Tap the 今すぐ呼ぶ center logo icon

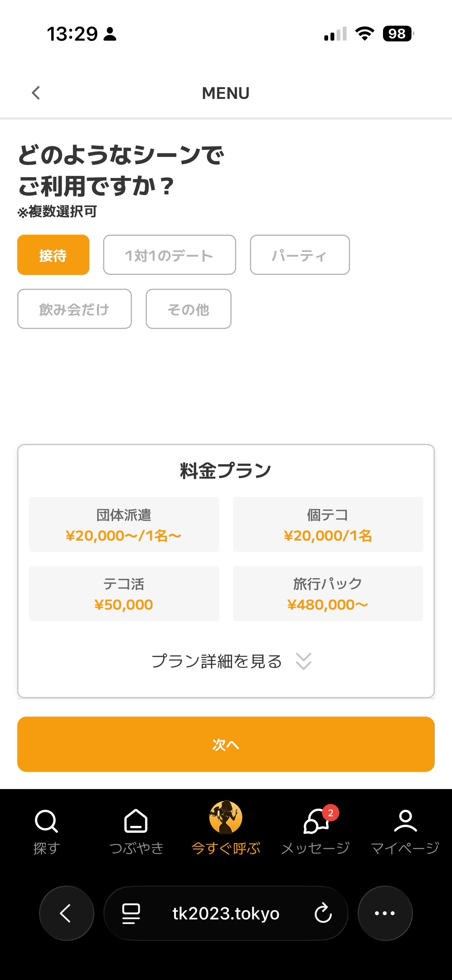[226, 817]
